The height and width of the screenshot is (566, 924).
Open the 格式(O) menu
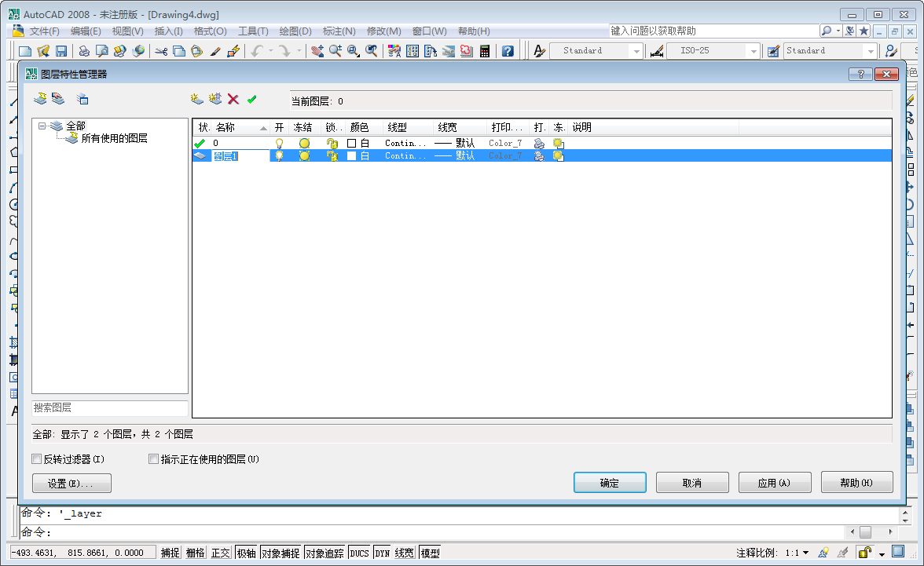point(208,31)
